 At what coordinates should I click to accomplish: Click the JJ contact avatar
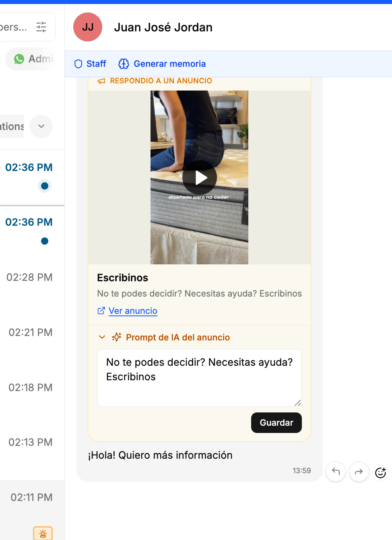pos(88,27)
